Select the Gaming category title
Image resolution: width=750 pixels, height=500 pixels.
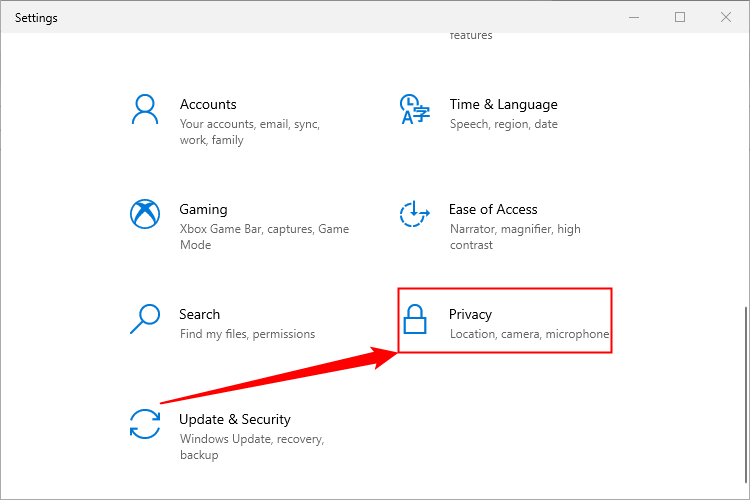pos(203,209)
